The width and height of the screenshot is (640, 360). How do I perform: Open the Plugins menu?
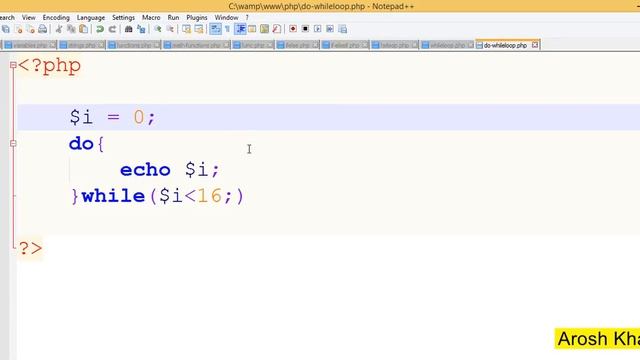(x=197, y=18)
